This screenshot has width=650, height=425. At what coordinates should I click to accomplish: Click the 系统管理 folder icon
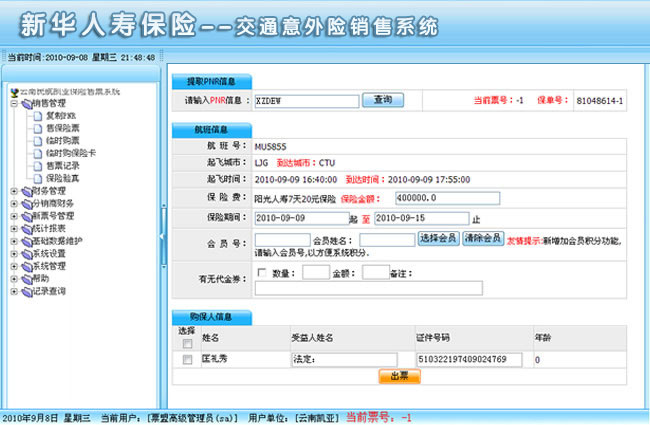pos(27,266)
